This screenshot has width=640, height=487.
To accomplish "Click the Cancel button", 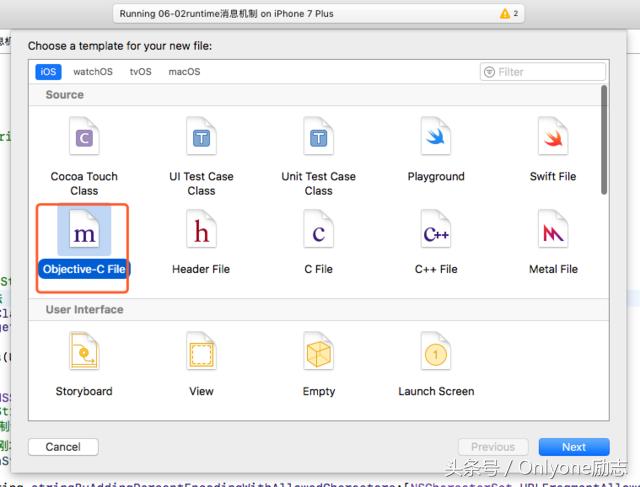I will tap(63, 447).
